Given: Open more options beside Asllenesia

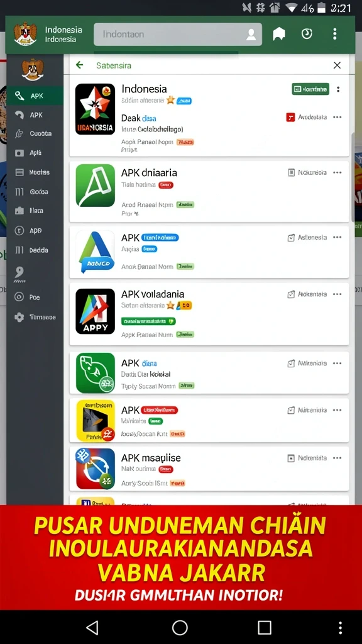Looking at the screenshot, I should click(337, 237).
